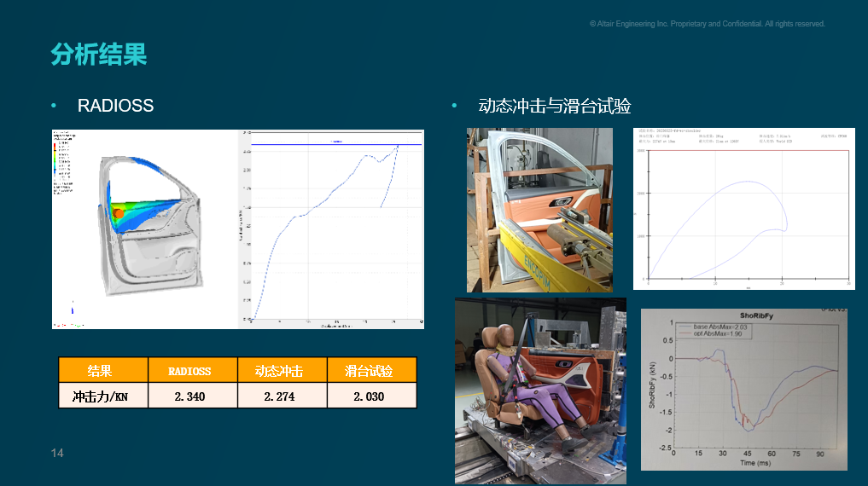Image resolution: width=868 pixels, height=486 pixels.
Task: Click the ShoRibFy chart image
Action: 744,390
